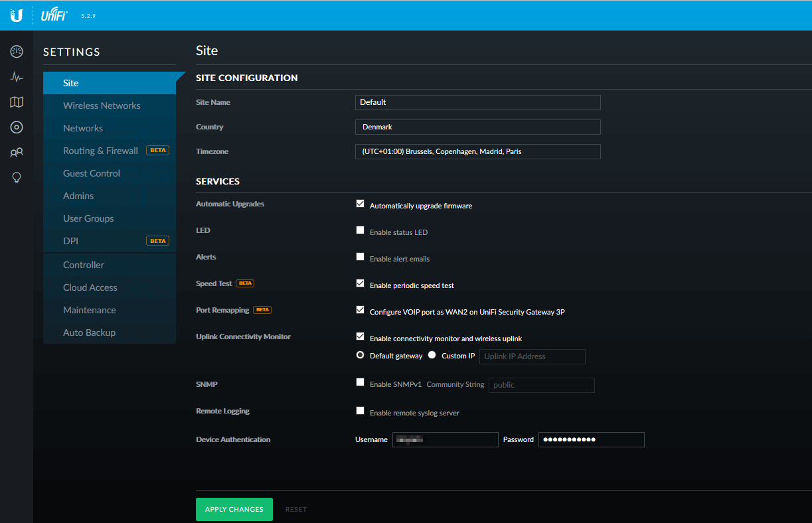Viewport: 812px width, 523px height.
Task: Open the Statistics pulse icon
Action: (17, 77)
